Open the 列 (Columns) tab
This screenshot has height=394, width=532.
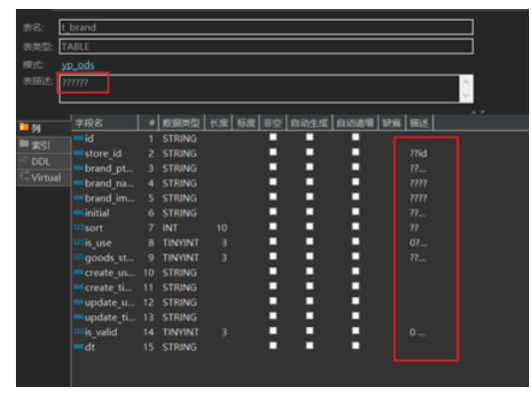pyautogui.click(x=43, y=128)
